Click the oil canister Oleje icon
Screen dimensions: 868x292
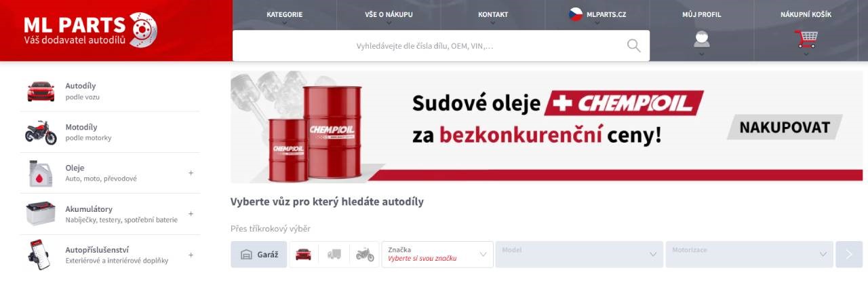click(41, 173)
